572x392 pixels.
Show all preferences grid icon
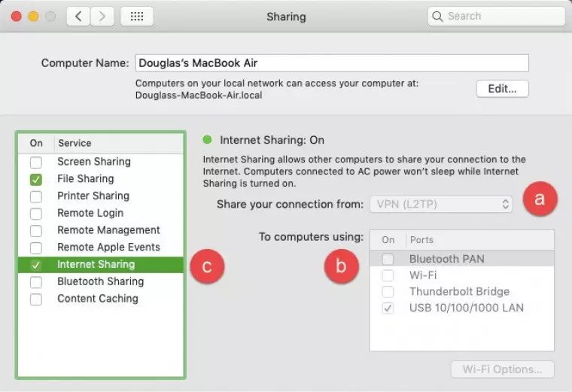point(136,16)
